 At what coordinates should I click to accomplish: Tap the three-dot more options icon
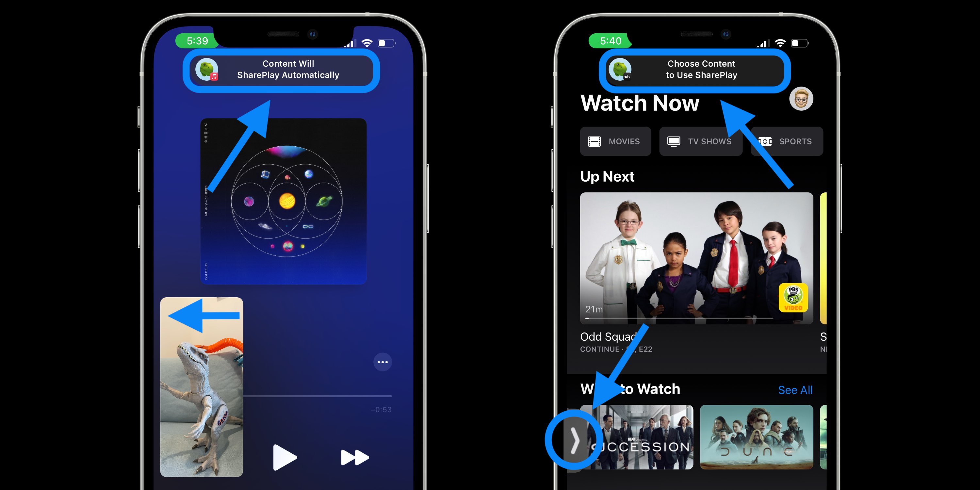tap(382, 363)
